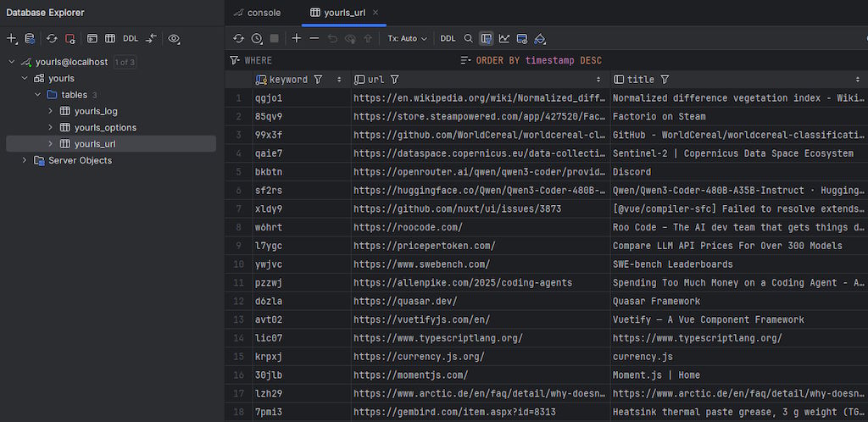Screen dimensions: 868x422
Task: Show DDL in the table editor toolbar
Action: 448,39
